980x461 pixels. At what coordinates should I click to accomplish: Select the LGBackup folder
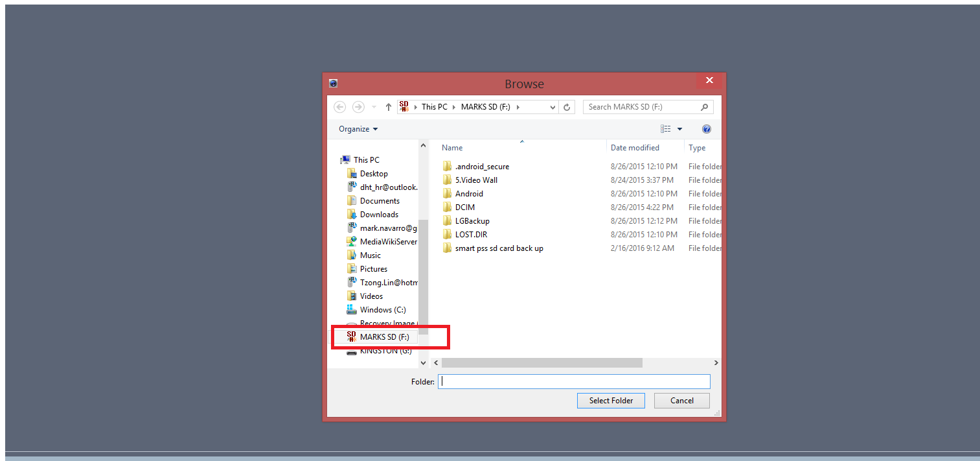coord(472,221)
